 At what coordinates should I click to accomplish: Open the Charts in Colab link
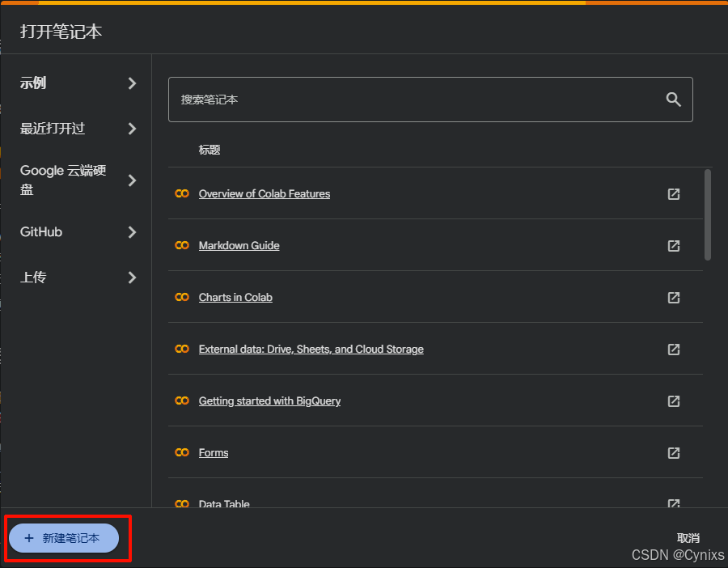click(x=235, y=297)
